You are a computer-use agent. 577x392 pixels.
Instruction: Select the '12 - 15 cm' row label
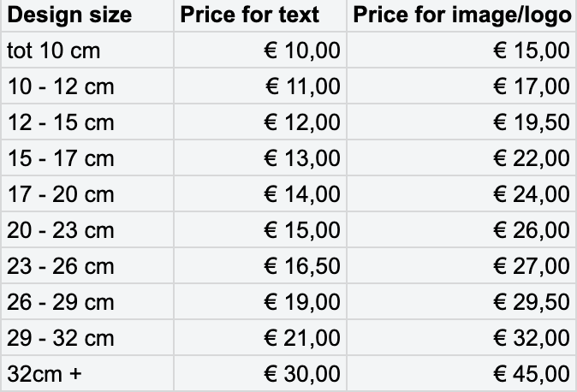coord(61,123)
